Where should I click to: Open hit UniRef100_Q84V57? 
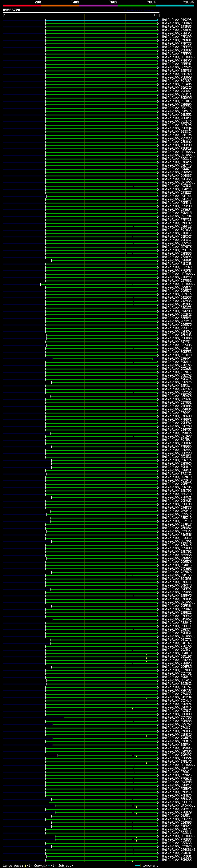[177, 430]
